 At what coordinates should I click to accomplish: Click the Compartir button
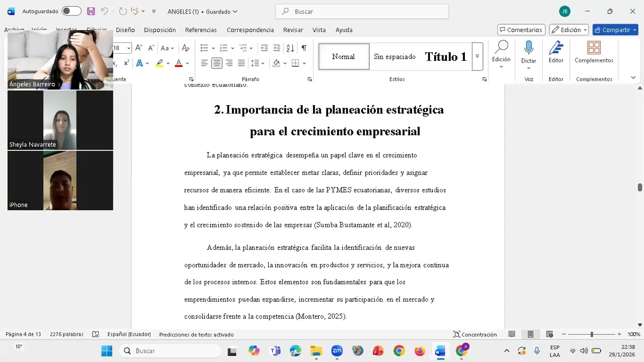click(615, 30)
